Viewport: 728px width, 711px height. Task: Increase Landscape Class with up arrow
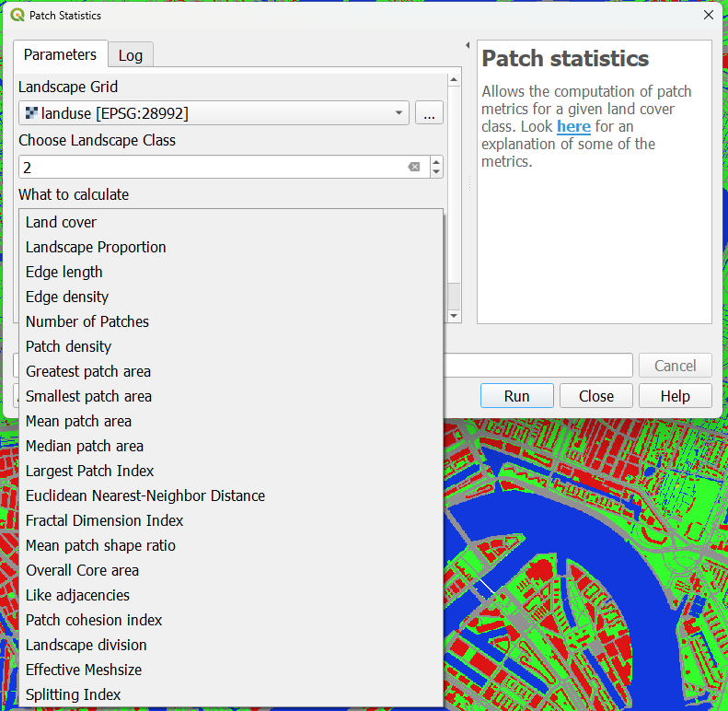[x=436, y=162]
